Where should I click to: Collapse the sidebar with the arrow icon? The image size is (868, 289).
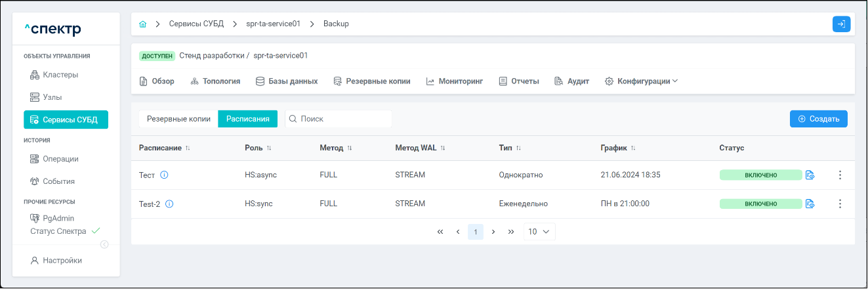(x=104, y=244)
